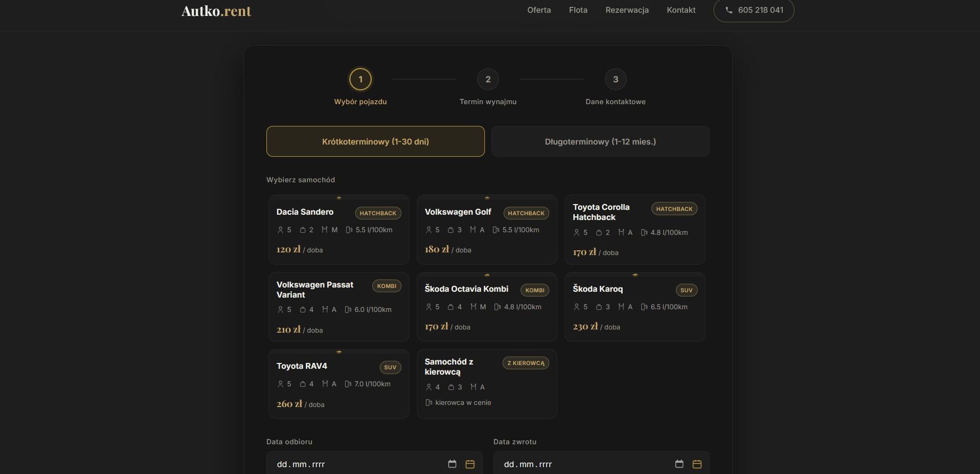
Task: Click the fuel pump icon on Volkswagen Passat Variant card
Action: [348, 310]
